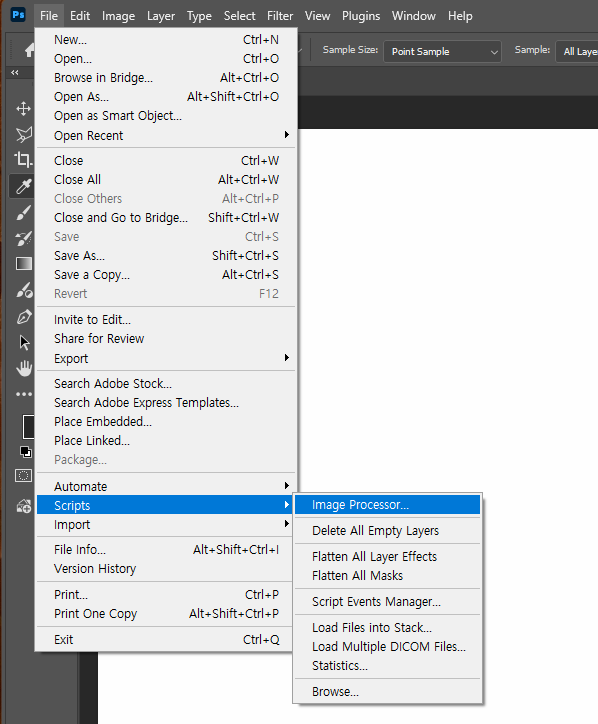Choose Image Processor from Scripts
This screenshot has height=724, width=598.
387,505
